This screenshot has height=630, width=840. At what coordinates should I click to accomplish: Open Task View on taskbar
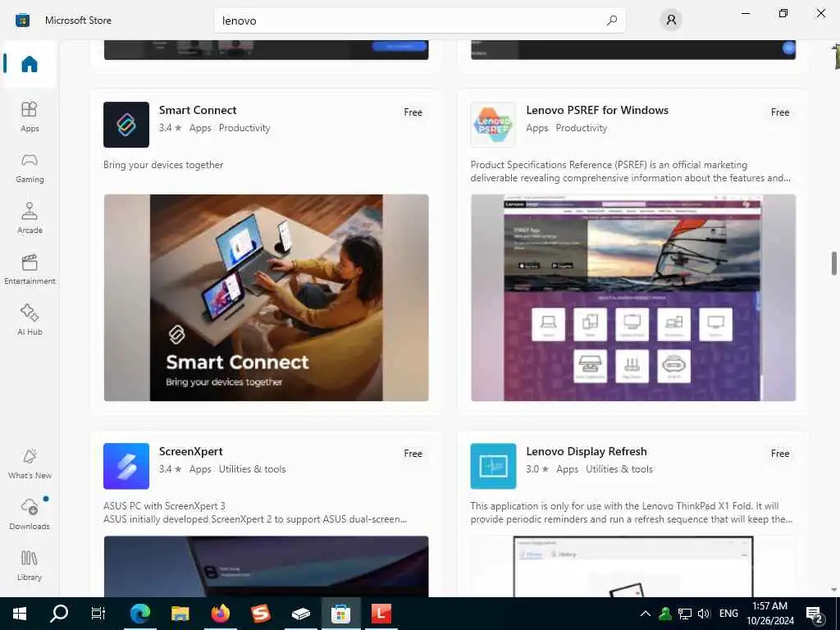pos(98,614)
